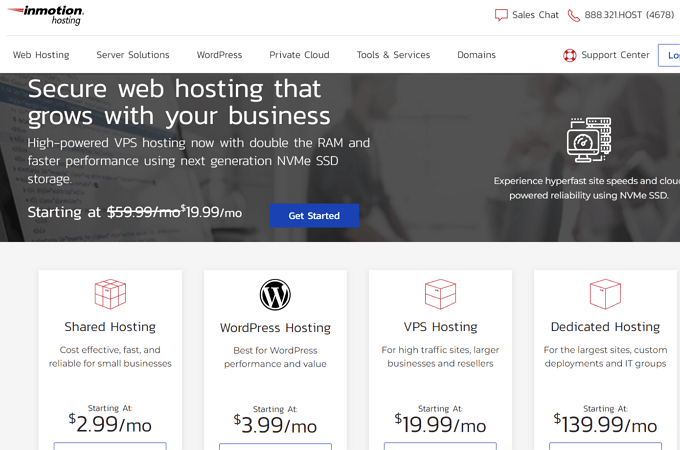The height and width of the screenshot is (450, 680).
Task: Open the Support Center link
Action: (615, 55)
